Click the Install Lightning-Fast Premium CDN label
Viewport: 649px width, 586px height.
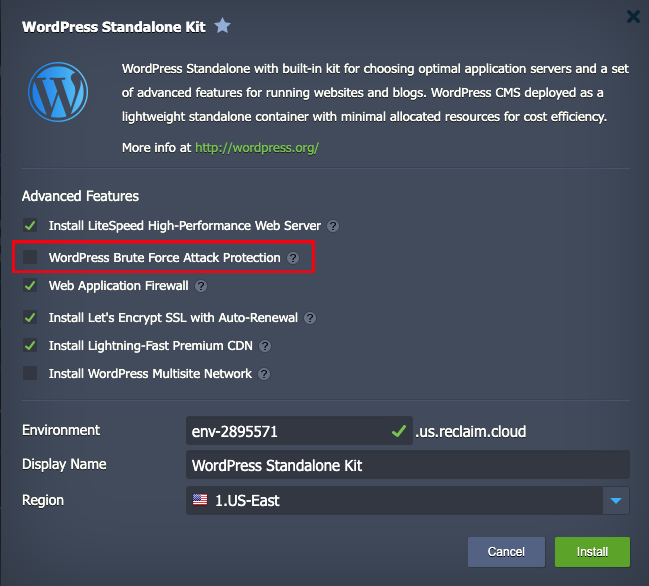(x=151, y=346)
